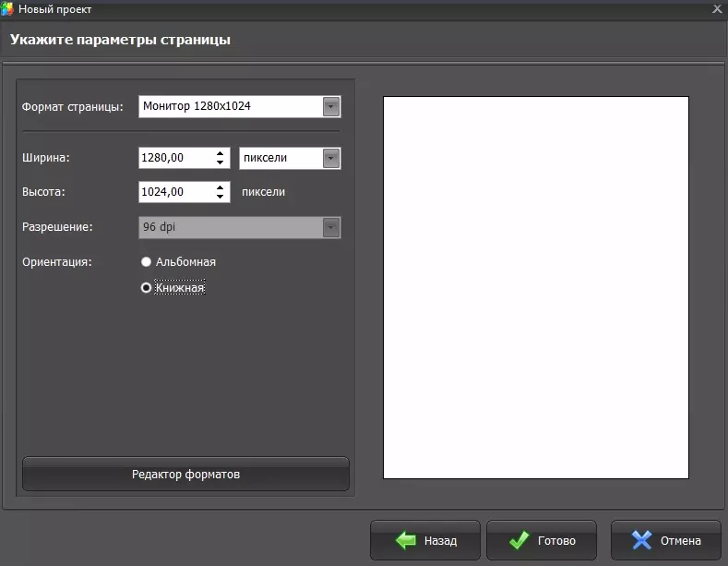
Task: Click the Высота label
Action: click(43, 192)
